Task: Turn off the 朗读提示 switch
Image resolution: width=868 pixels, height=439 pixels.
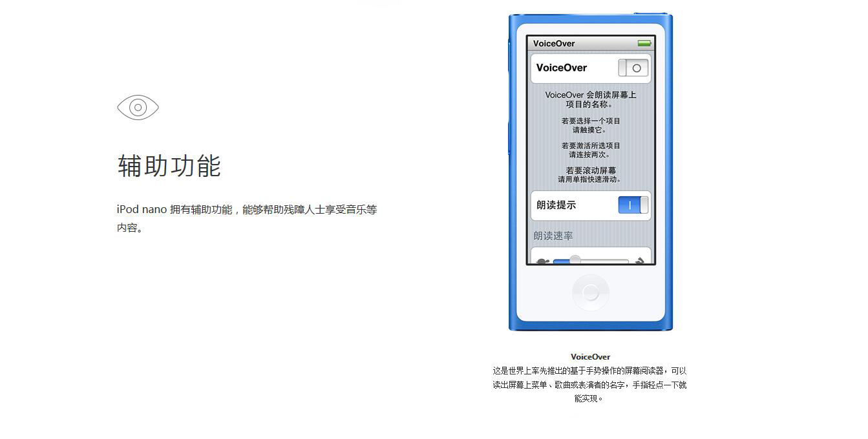Action: coord(633,205)
